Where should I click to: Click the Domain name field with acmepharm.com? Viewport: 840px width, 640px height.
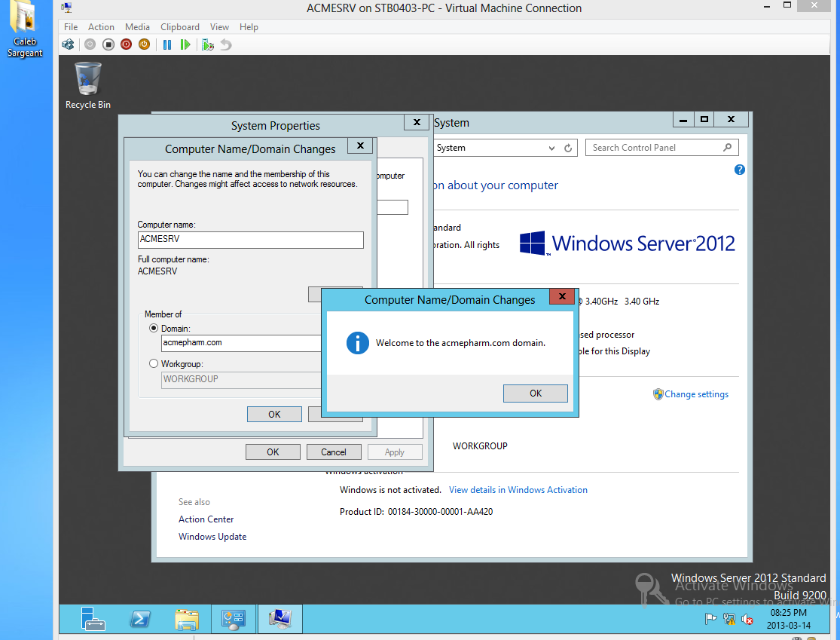241,343
